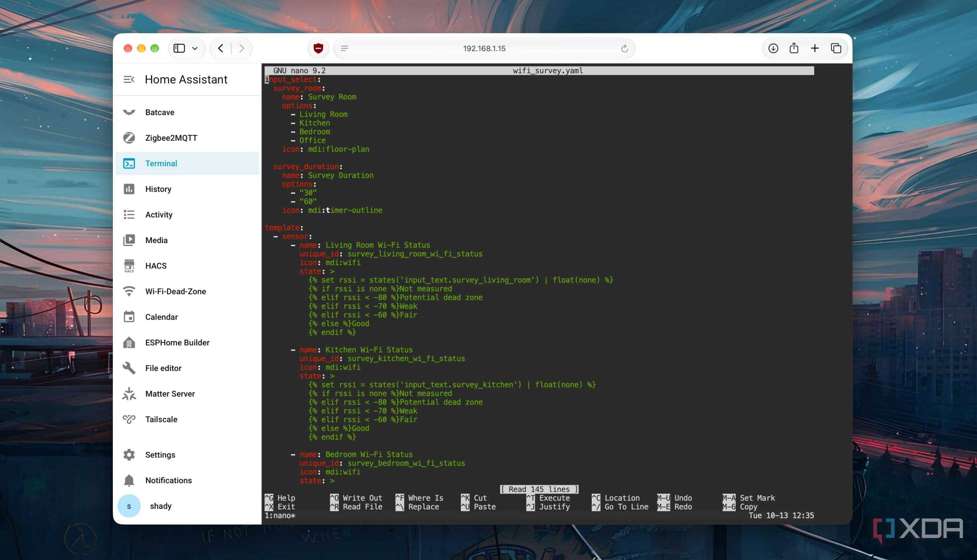Open the shady user profile

coord(187,506)
